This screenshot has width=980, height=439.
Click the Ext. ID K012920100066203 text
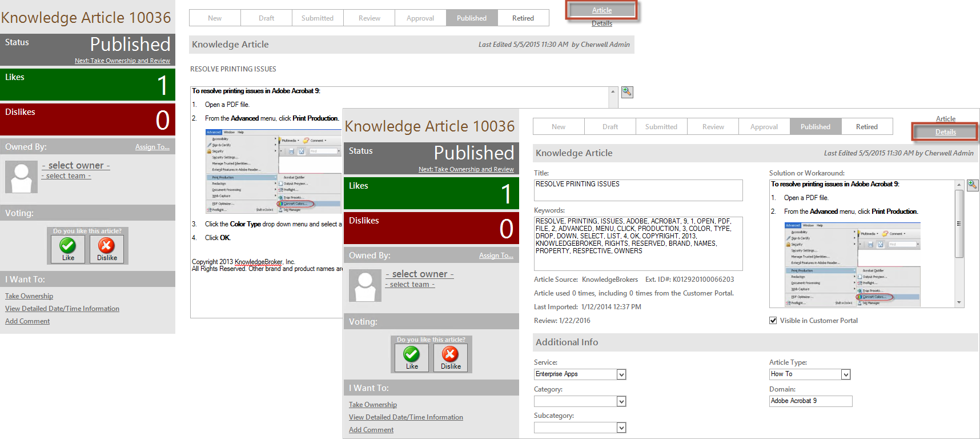click(689, 280)
